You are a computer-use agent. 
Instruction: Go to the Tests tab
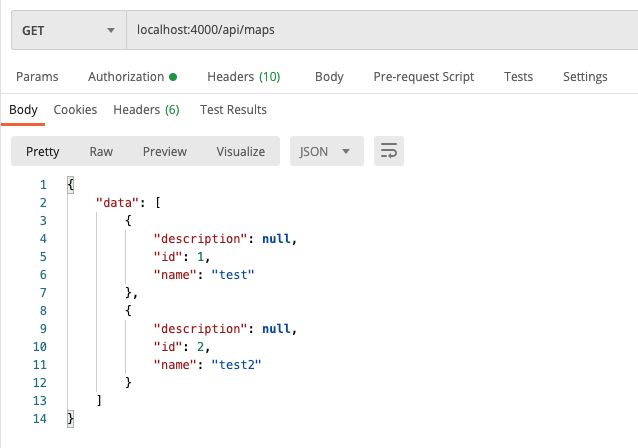pyautogui.click(x=518, y=77)
